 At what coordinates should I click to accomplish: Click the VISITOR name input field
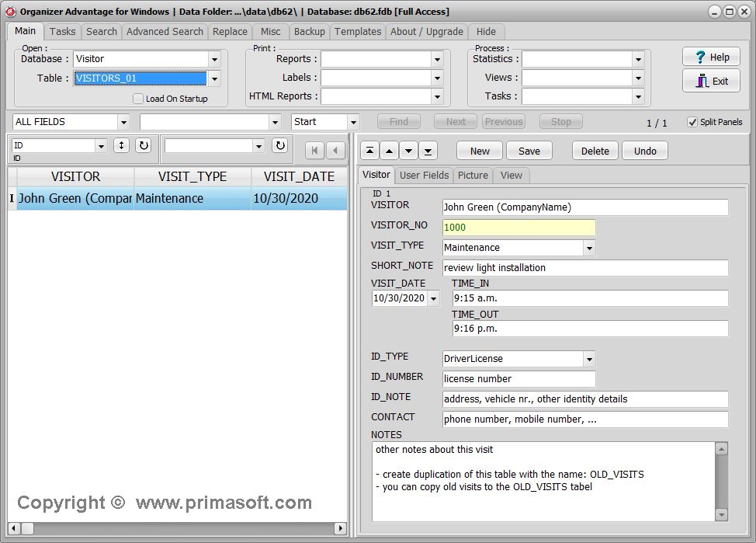[x=584, y=207]
